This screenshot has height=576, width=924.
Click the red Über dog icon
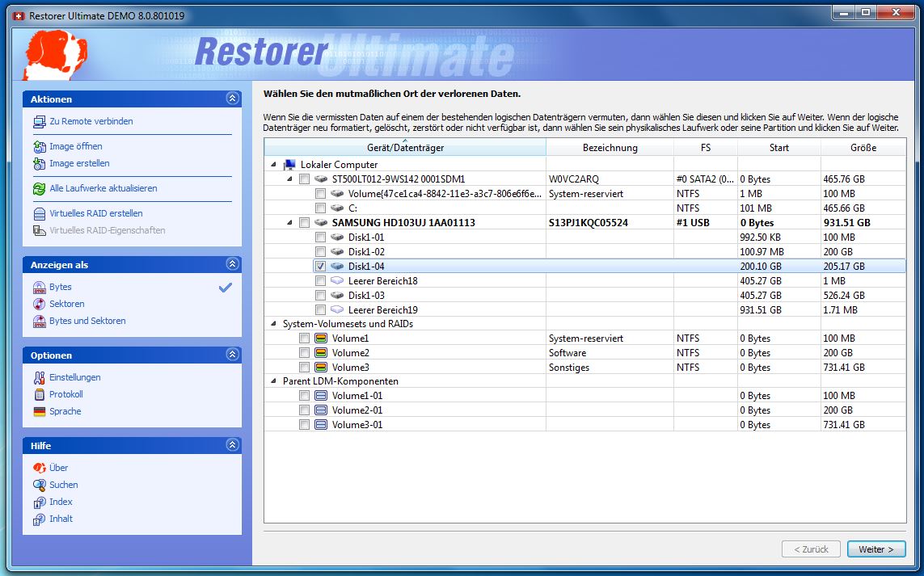tap(40, 468)
